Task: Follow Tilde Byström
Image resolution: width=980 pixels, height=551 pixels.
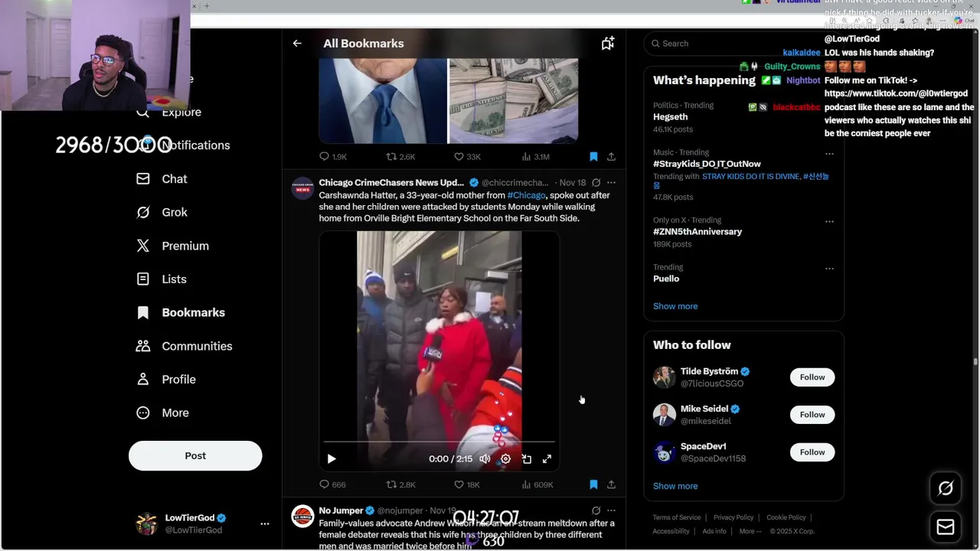Action: point(812,377)
